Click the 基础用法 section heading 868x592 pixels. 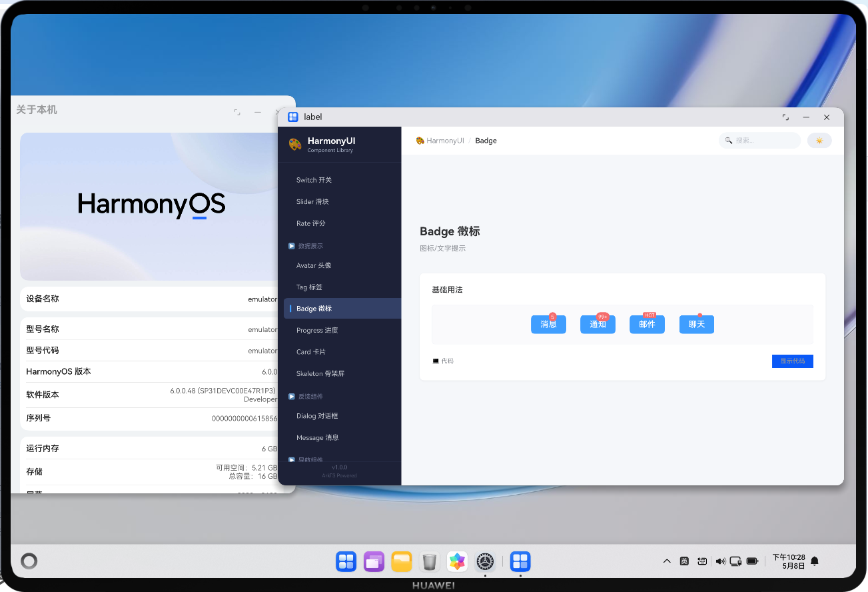point(447,290)
